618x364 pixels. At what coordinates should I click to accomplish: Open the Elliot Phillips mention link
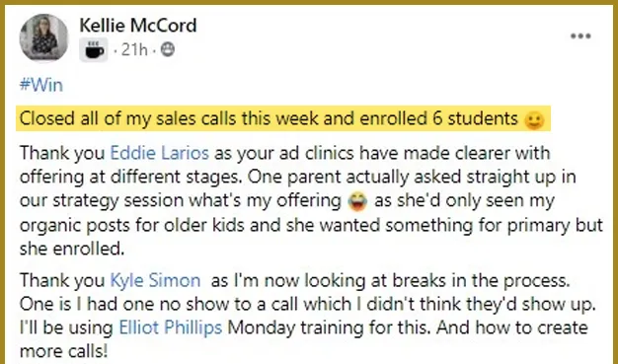click(170, 328)
